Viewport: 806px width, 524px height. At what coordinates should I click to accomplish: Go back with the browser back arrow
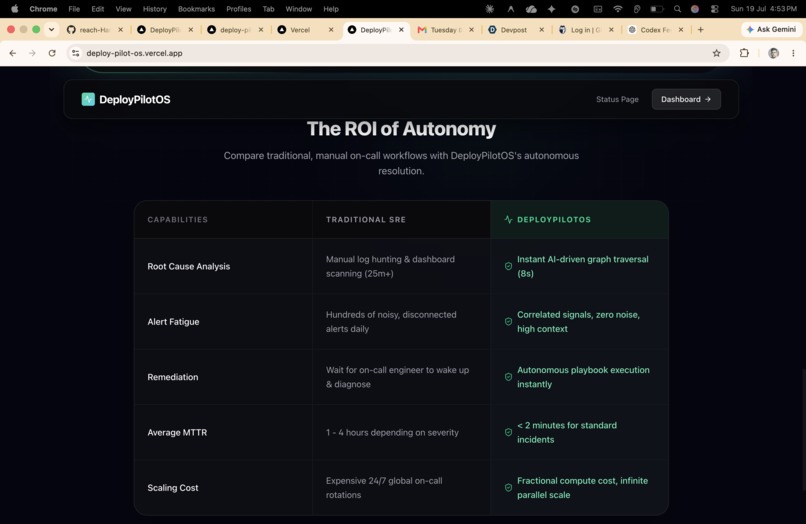(13, 53)
